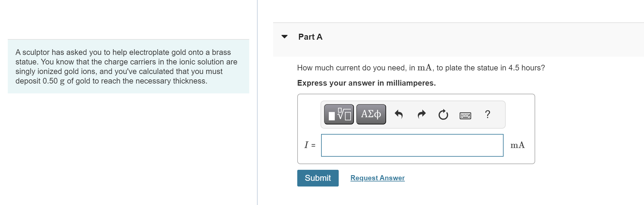The height and width of the screenshot is (205, 644).
Task: Click the undo arrow in the answer toolbar
Action: [x=399, y=114]
